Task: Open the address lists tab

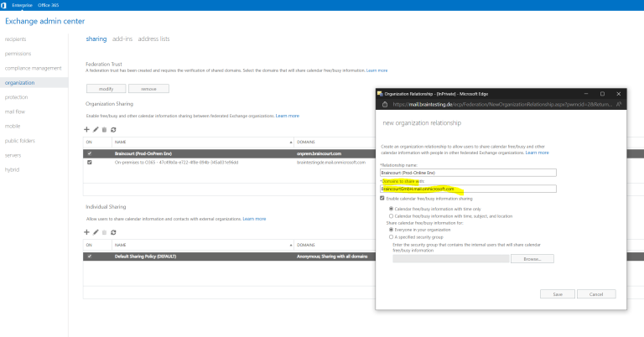Action: (153, 39)
